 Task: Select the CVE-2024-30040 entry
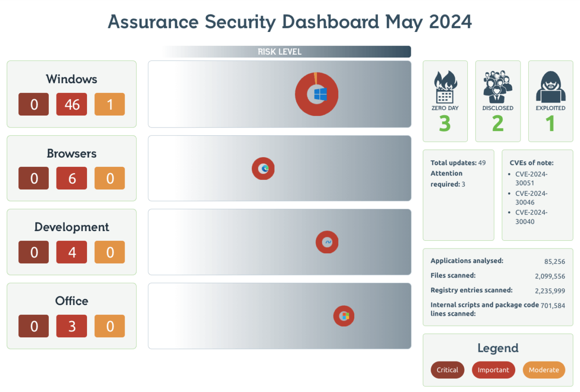[x=531, y=217]
